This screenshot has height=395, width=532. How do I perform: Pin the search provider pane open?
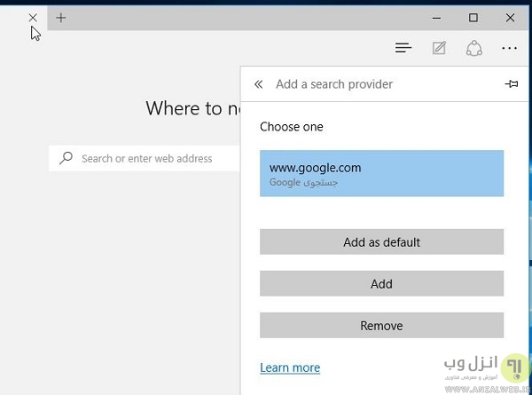(x=511, y=84)
